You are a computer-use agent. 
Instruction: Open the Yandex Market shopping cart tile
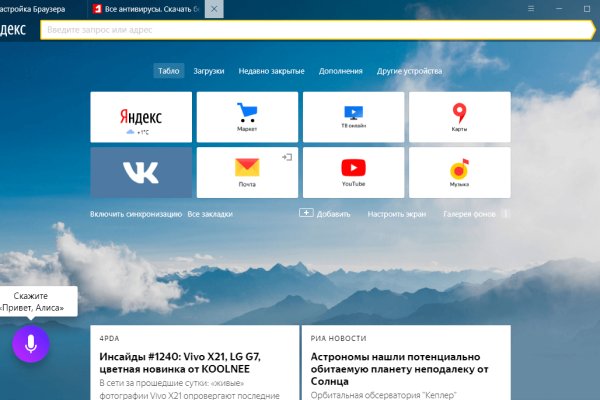coord(247,117)
